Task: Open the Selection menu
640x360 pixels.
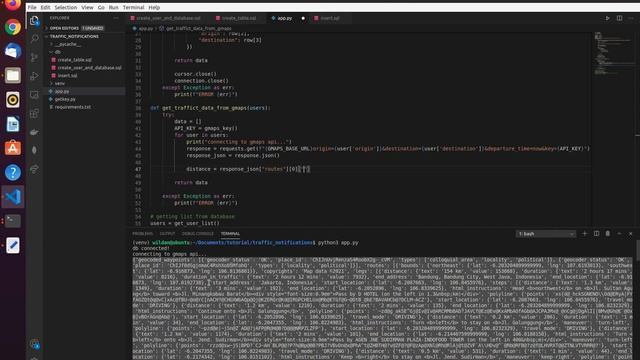Action: (x=66, y=7)
